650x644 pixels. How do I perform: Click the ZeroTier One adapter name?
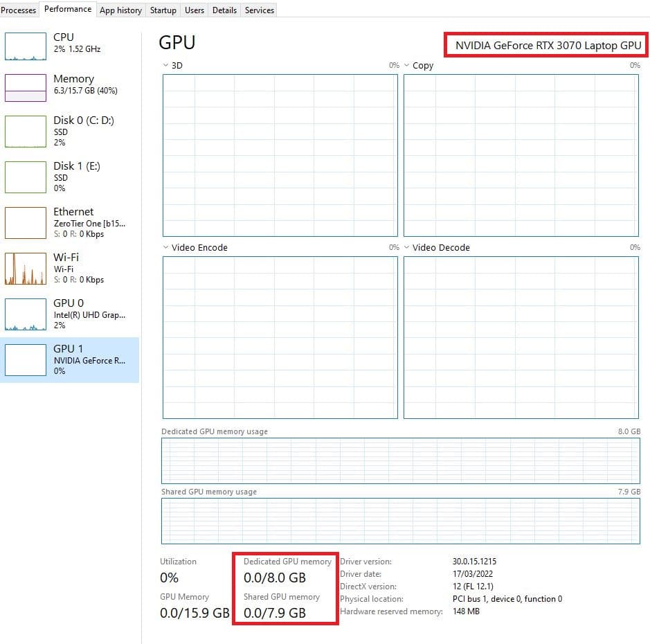tap(89, 224)
